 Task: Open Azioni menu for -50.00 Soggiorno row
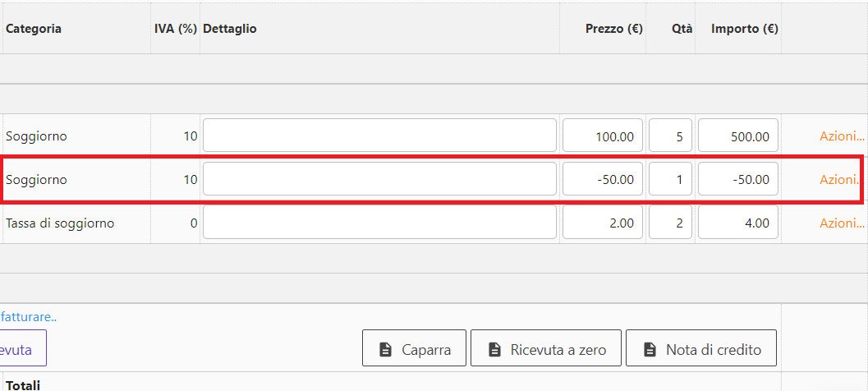pos(842,179)
